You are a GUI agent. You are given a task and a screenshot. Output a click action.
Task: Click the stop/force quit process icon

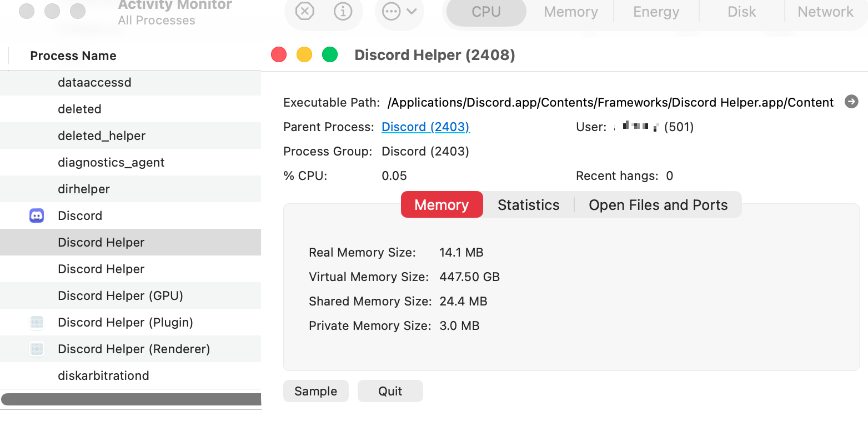coord(303,11)
